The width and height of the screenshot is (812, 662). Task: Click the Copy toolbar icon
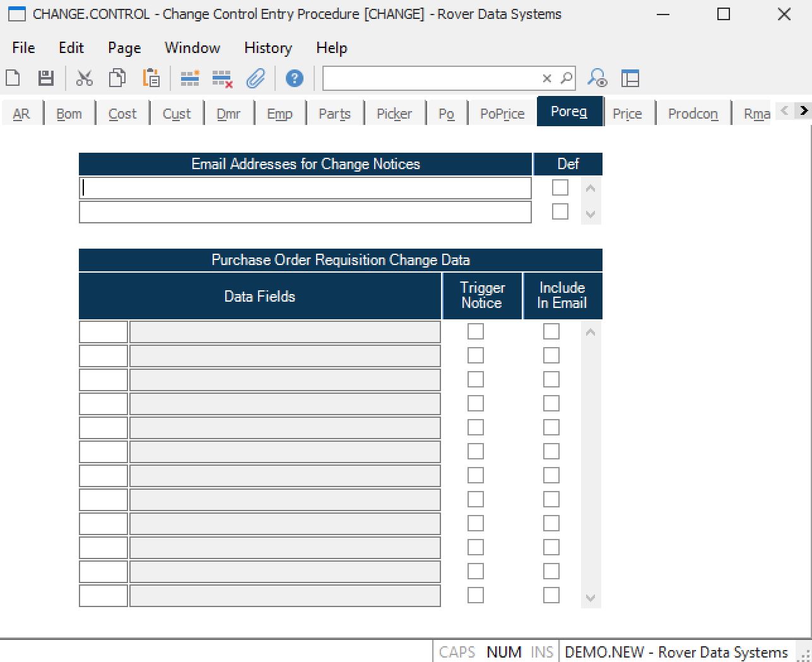117,78
